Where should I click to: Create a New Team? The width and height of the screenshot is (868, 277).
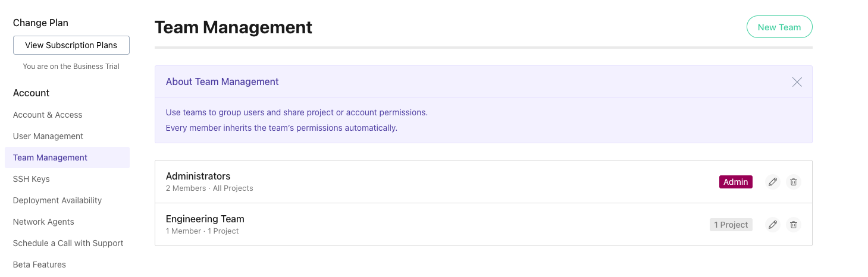[x=779, y=27]
